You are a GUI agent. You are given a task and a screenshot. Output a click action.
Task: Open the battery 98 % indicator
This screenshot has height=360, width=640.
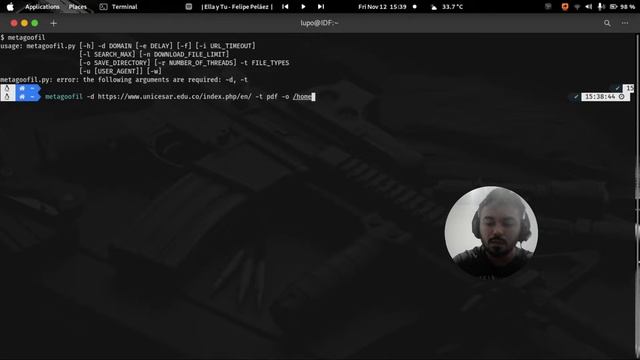622,7
